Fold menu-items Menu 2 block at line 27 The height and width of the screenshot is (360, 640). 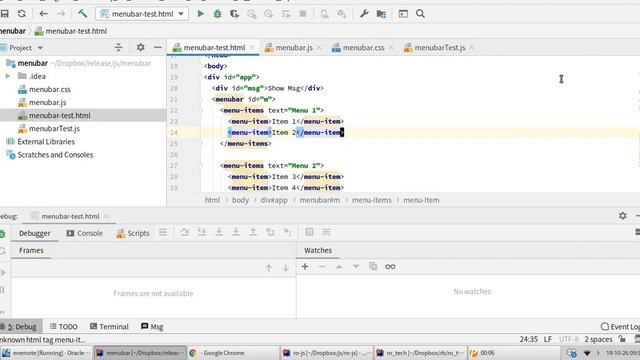[x=200, y=165]
